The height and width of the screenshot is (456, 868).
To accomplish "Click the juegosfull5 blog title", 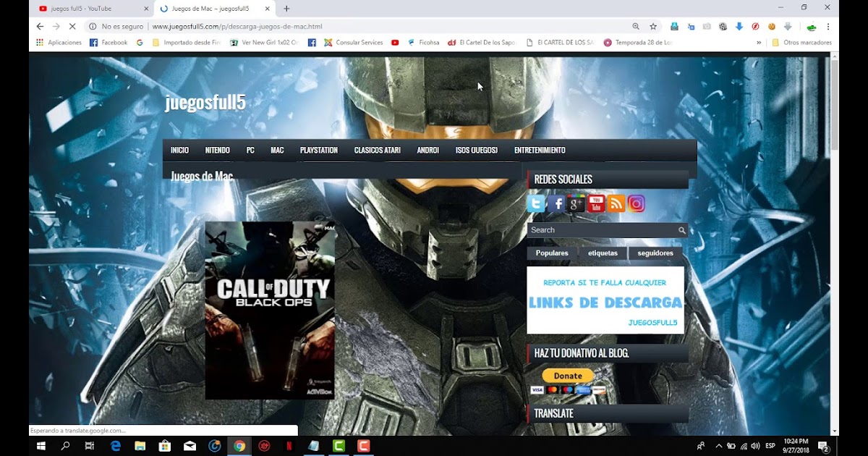I will [x=205, y=102].
